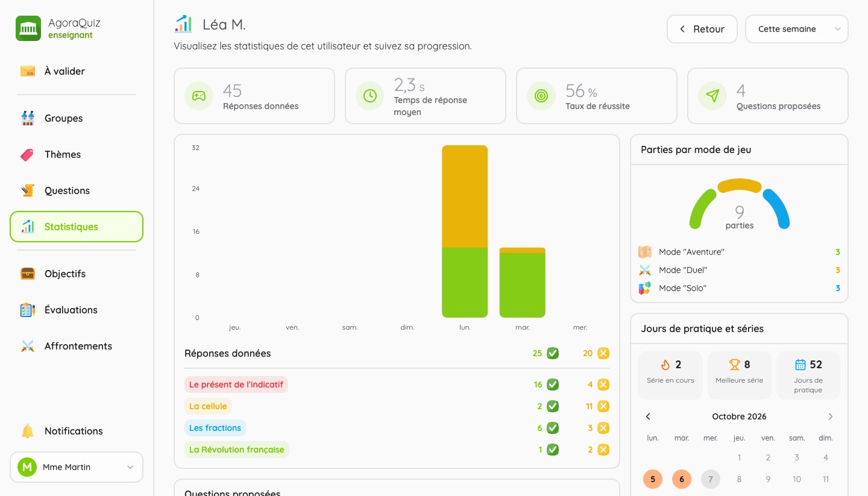Click the Retour button
The width and height of the screenshot is (868, 496).
click(702, 29)
